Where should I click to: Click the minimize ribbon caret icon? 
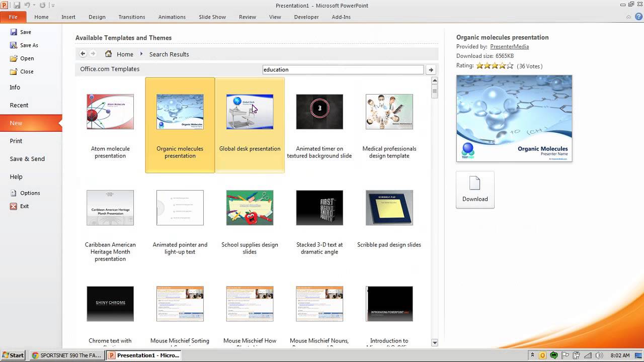coord(628,17)
